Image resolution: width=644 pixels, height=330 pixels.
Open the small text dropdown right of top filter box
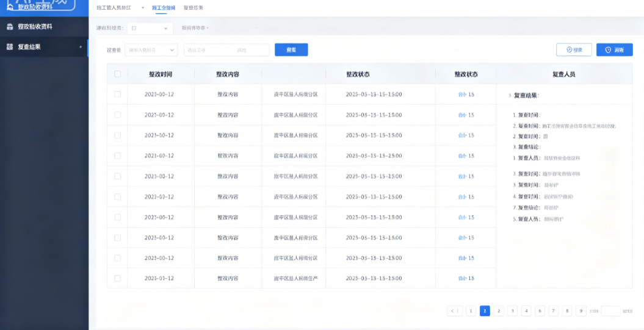click(195, 28)
